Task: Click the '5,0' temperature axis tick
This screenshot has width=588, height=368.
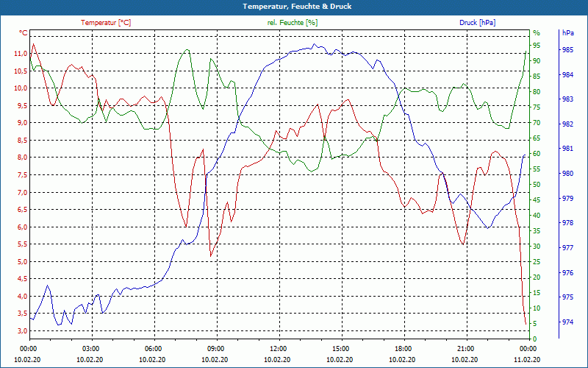Action: click(x=22, y=262)
